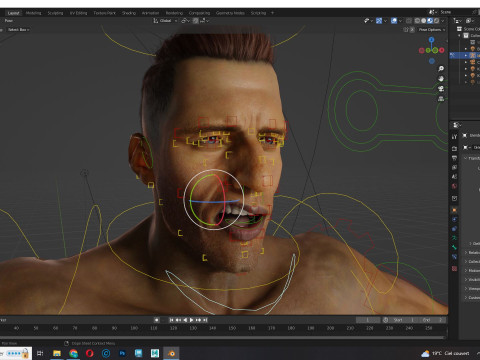Click the End frame field
The height and width of the screenshot is (360, 480).
click(432, 320)
